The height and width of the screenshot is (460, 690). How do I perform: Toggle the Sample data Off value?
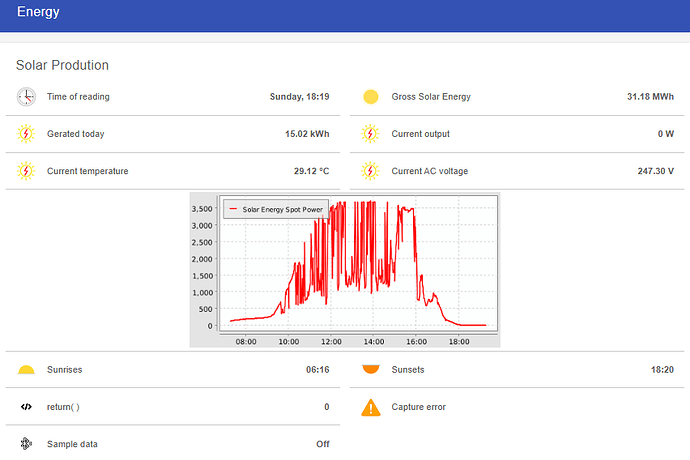[323, 444]
